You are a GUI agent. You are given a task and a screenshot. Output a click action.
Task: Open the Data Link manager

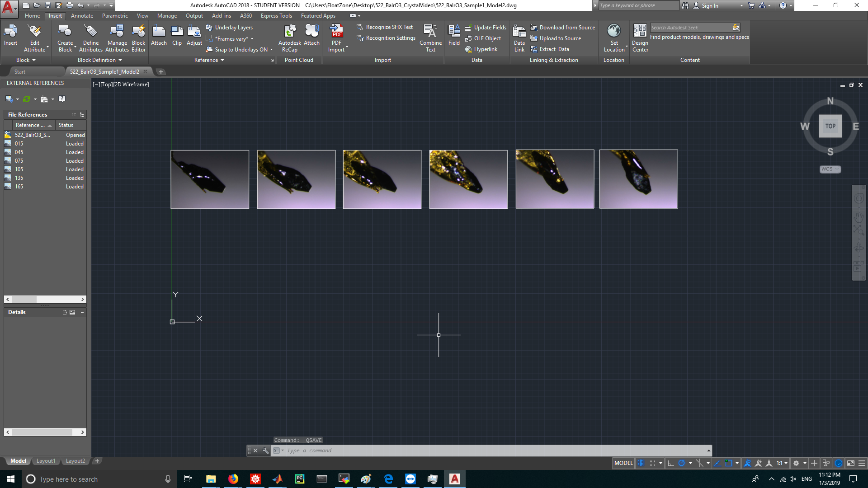519,38
